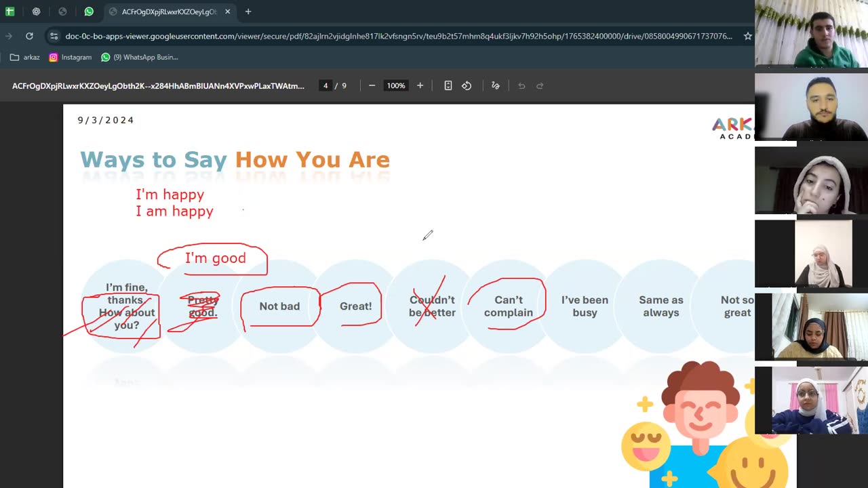Screen dimensions: 868x488
Task: Toggle the PDF draw annotation tool
Action: pyautogui.click(x=496, y=85)
